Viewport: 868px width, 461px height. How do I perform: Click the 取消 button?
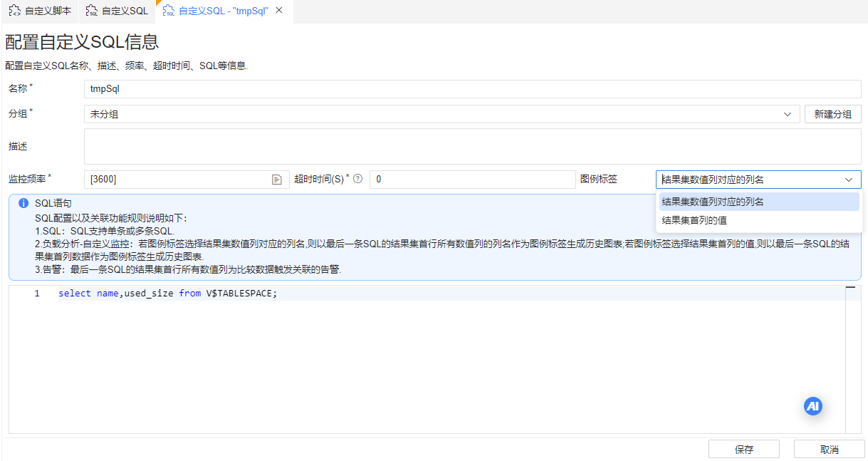coord(830,450)
